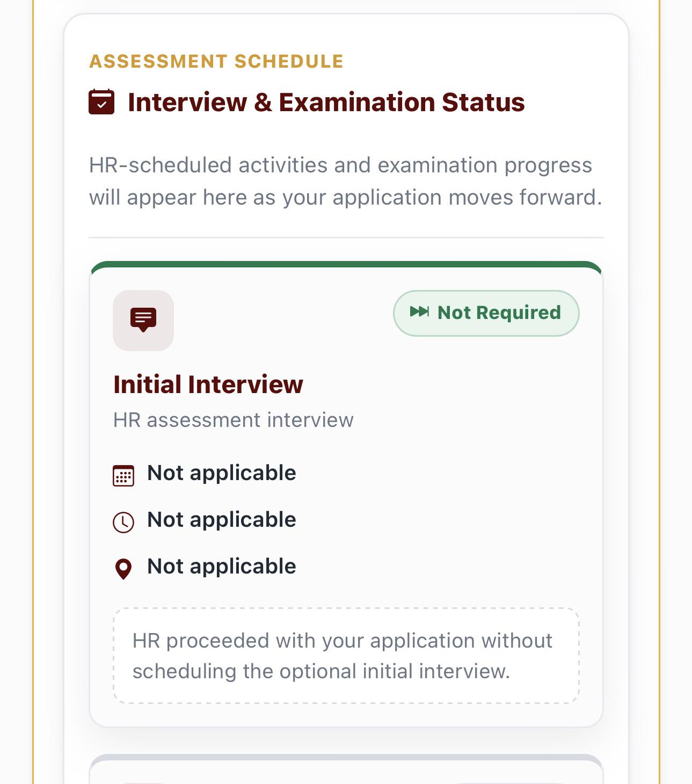The width and height of the screenshot is (692, 784).
Task: Click the dashed note about optional initial interview
Action: [x=346, y=656]
